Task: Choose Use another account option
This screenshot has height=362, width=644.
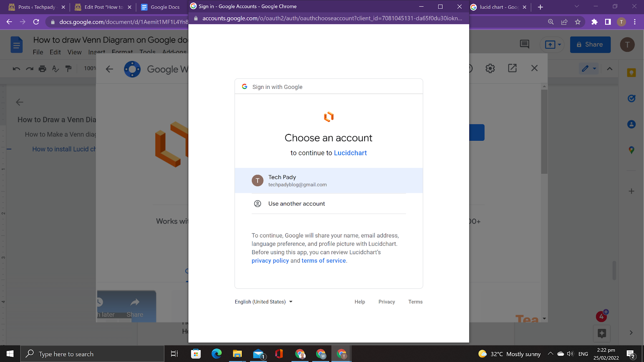Action: [x=328, y=204]
